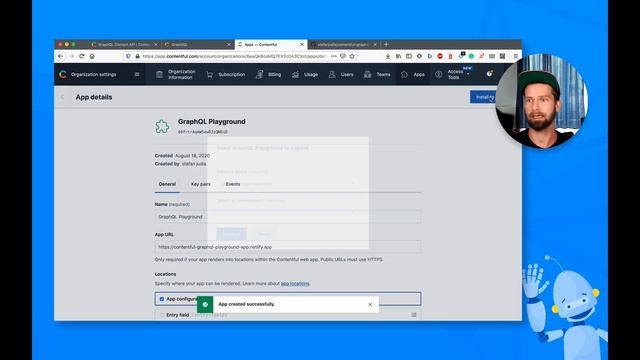Click the back chevron beside App details
The image size is (640, 360).
click(x=62, y=97)
